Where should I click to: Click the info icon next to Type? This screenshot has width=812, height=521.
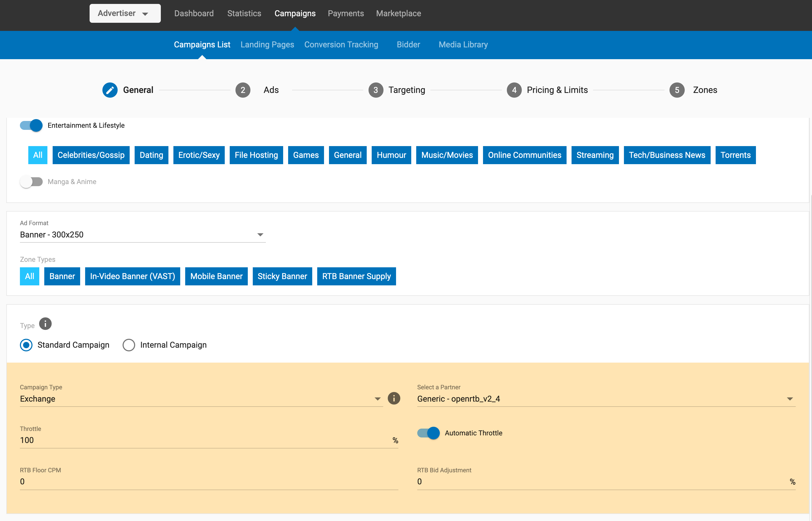tap(45, 324)
